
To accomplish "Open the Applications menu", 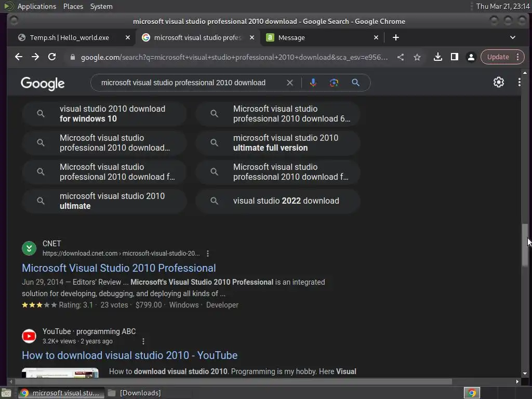I will 37,6.
